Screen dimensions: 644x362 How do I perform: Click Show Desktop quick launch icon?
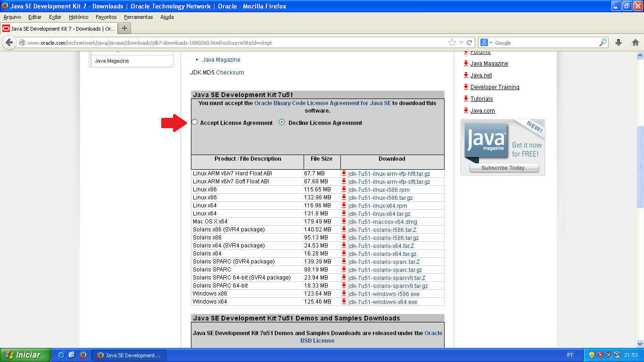pyautogui.click(x=72, y=355)
